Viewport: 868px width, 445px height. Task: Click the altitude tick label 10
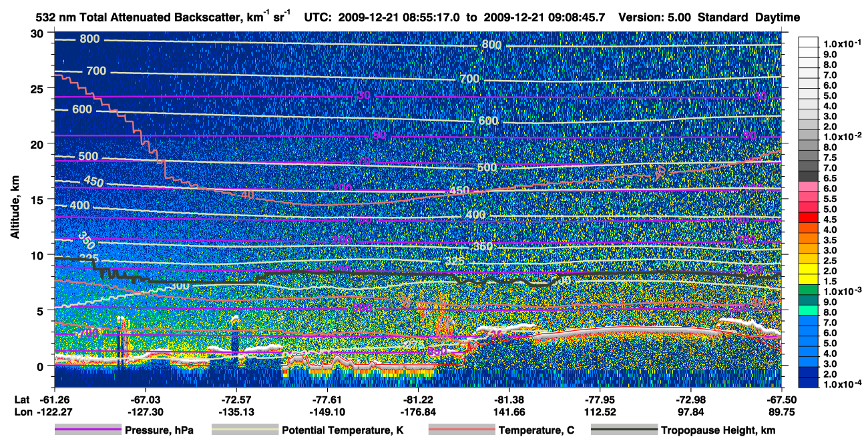(x=38, y=255)
